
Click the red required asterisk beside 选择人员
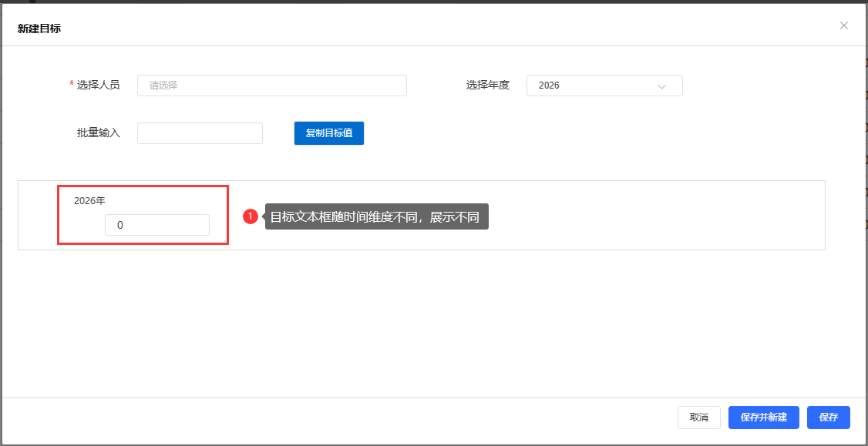(x=72, y=86)
